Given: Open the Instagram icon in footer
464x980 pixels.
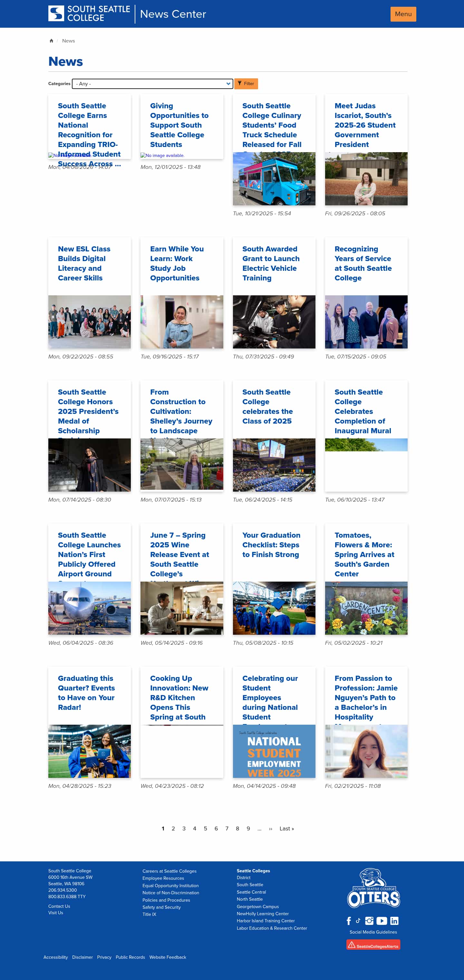Looking at the screenshot, I should click(x=369, y=921).
